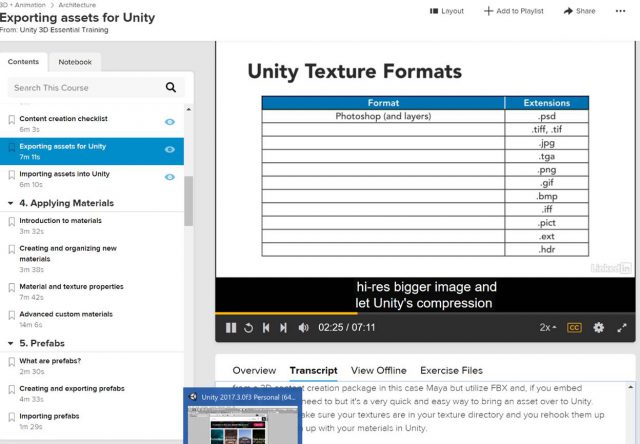Bookmark Introduction to materials lesson

[11, 222]
